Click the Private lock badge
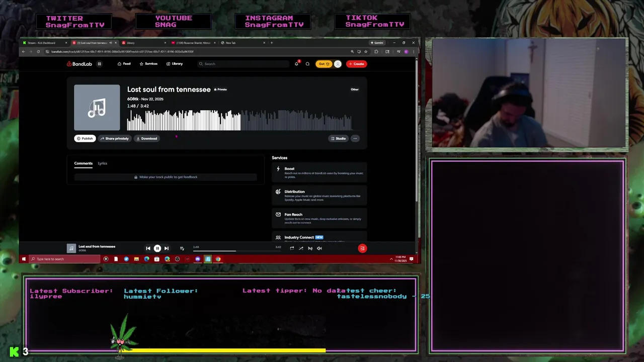 220,89
